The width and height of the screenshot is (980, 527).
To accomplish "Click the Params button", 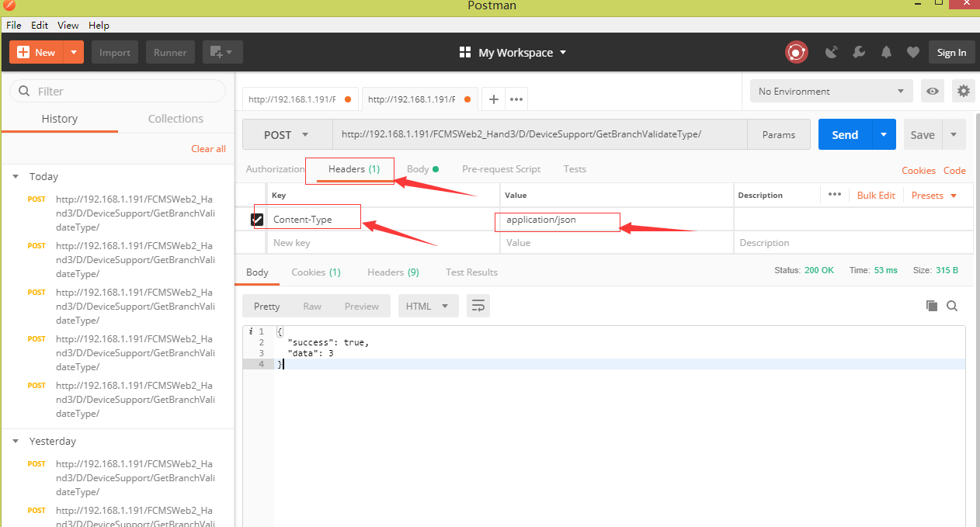I will (x=779, y=134).
